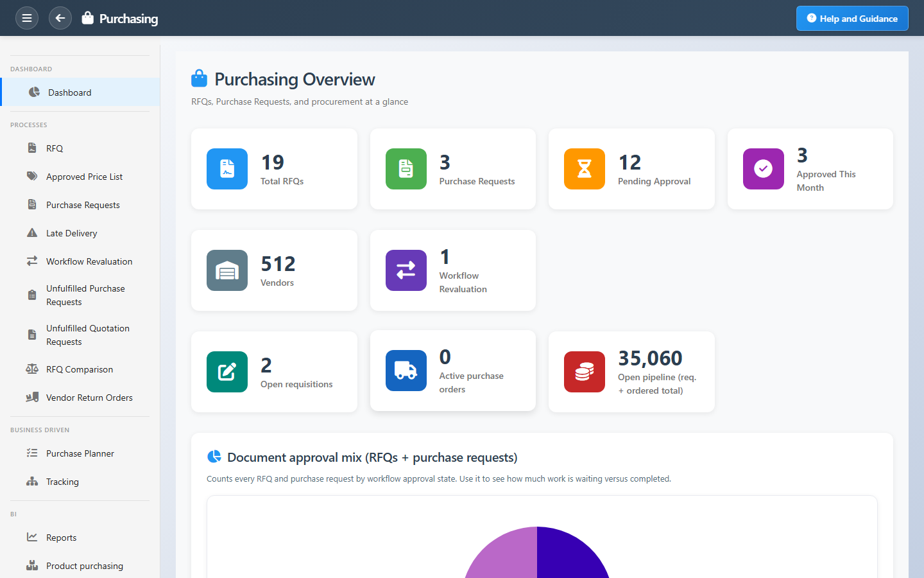The image size is (924, 578).
Task: Click the RFQ Comparison scales icon
Action: pyautogui.click(x=32, y=369)
